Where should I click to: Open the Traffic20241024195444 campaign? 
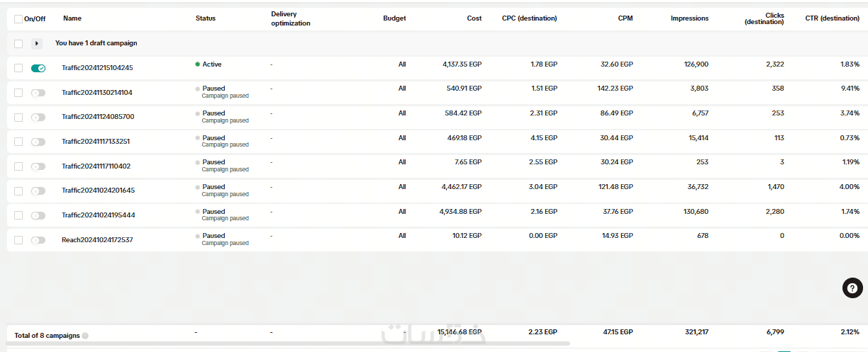[98, 215]
